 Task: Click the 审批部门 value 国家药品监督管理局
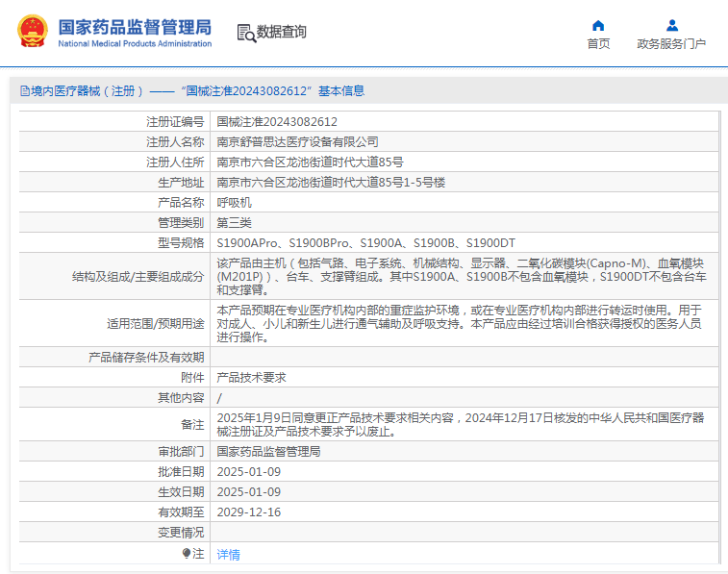(x=268, y=451)
